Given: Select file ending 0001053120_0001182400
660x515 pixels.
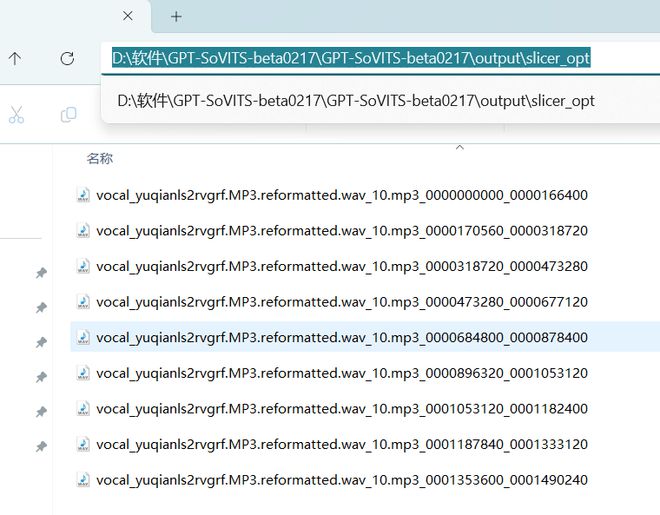Looking at the screenshot, I should (x=342, y=409).
